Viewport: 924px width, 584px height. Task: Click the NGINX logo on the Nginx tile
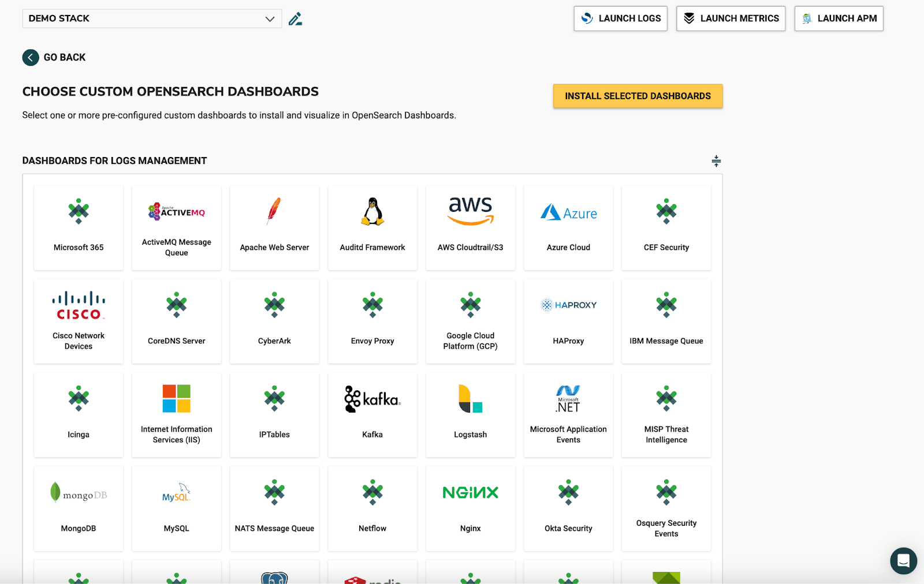point(470,492)
